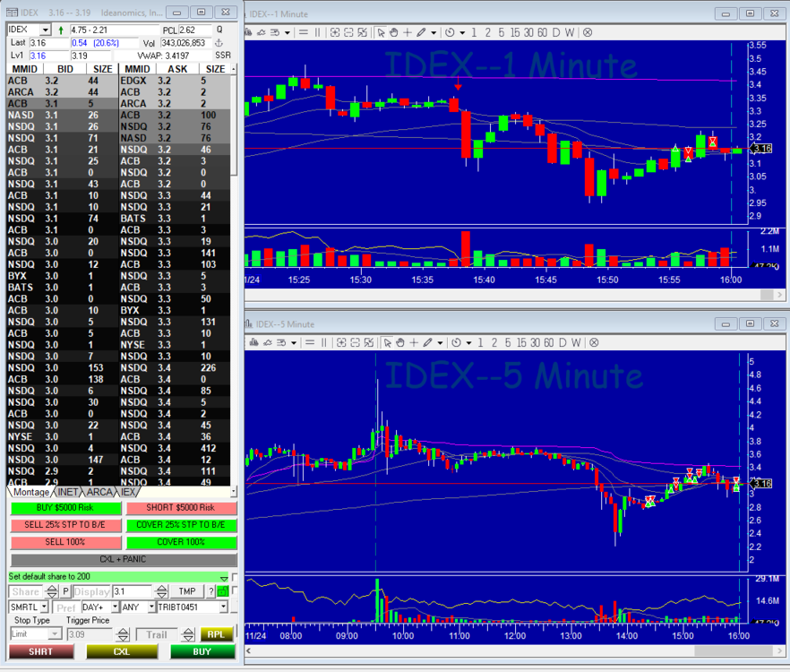
Task: Click the green BUY button
Action: tap(202, 651)
